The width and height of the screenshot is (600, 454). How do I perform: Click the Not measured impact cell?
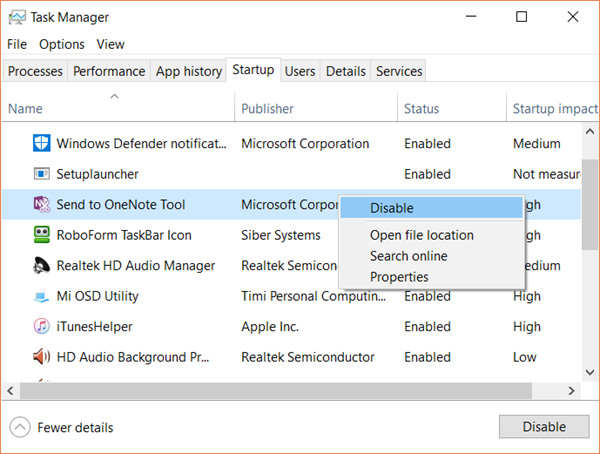pos(547,174)
